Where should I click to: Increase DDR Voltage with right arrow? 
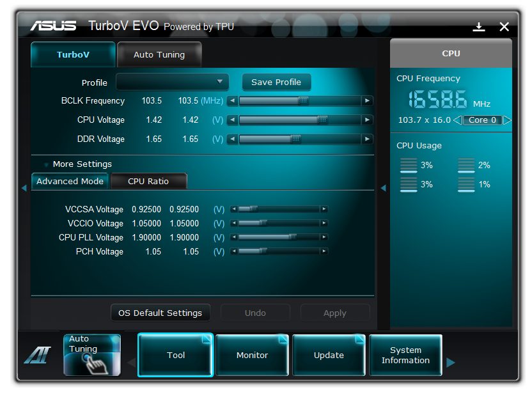pos(367,139)
